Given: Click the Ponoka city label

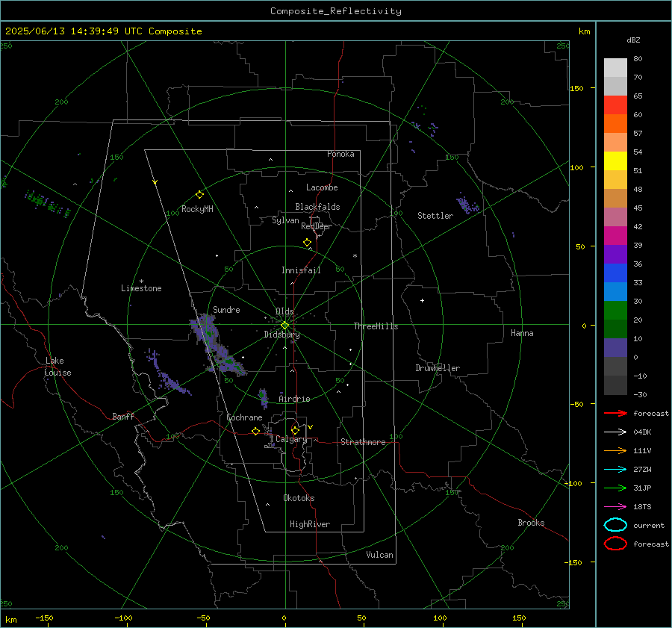Looking at the screenshot, I should (x=340, y=154).
